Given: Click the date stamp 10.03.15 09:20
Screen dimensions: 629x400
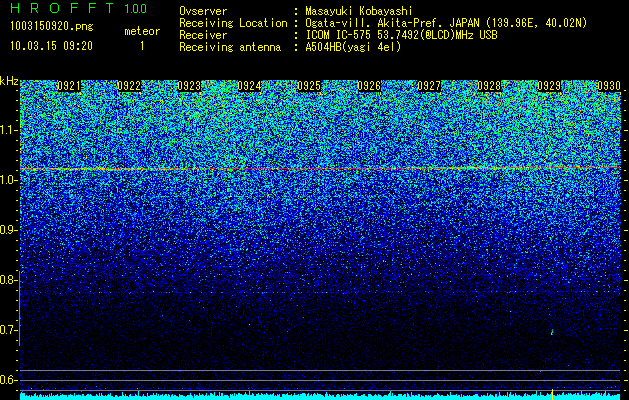Looking at the screenshot, I should (51, 46).
